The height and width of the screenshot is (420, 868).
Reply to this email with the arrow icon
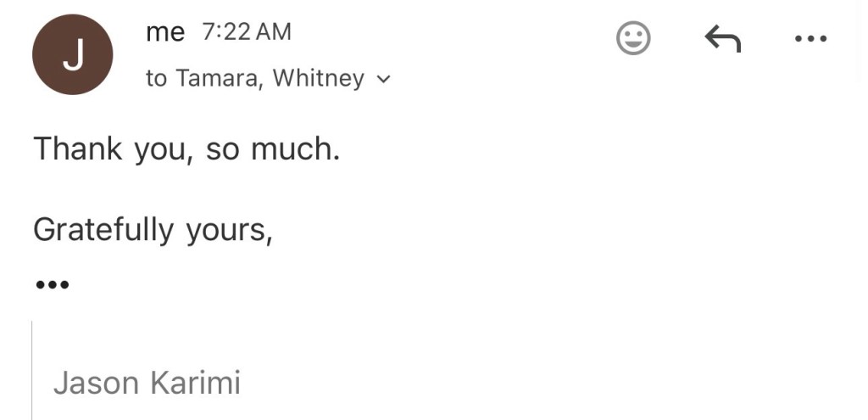coord(722,38)
